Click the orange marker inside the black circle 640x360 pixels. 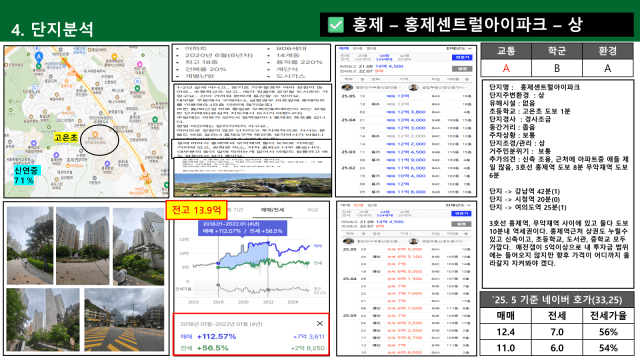(95, 134)
